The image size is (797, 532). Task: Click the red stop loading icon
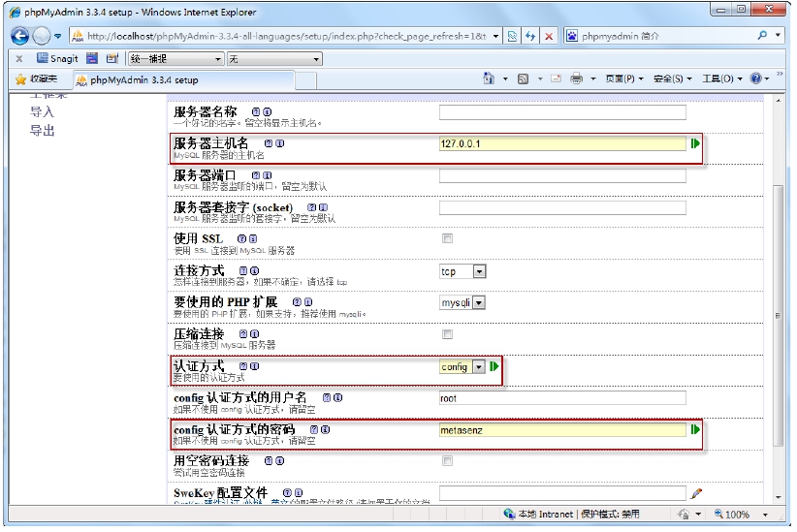(549, 36)
